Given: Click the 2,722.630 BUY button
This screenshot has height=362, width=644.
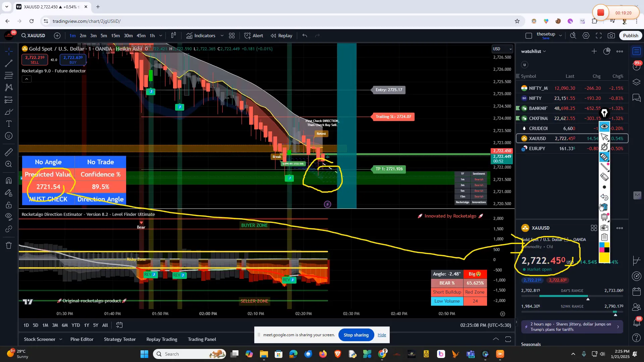Looking at the screenshot, I should click(73, 60).
